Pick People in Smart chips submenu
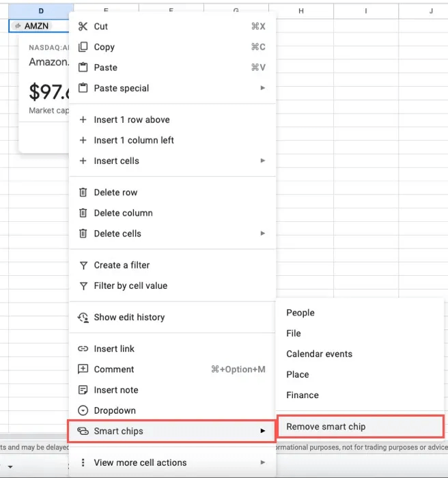The image size is (448, 478). pyautogui.click(x=359, y=313)
